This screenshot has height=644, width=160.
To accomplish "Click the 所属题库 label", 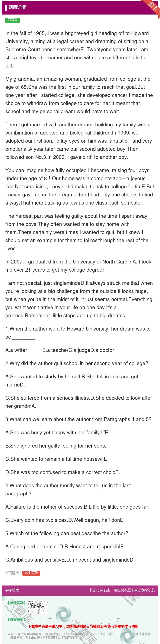I will click(13, 573).
